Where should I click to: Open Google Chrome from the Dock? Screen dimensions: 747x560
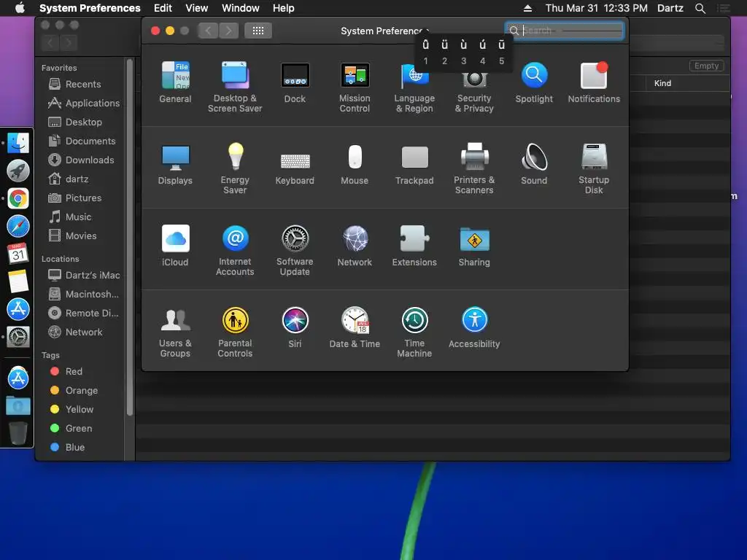click(18, 198)
